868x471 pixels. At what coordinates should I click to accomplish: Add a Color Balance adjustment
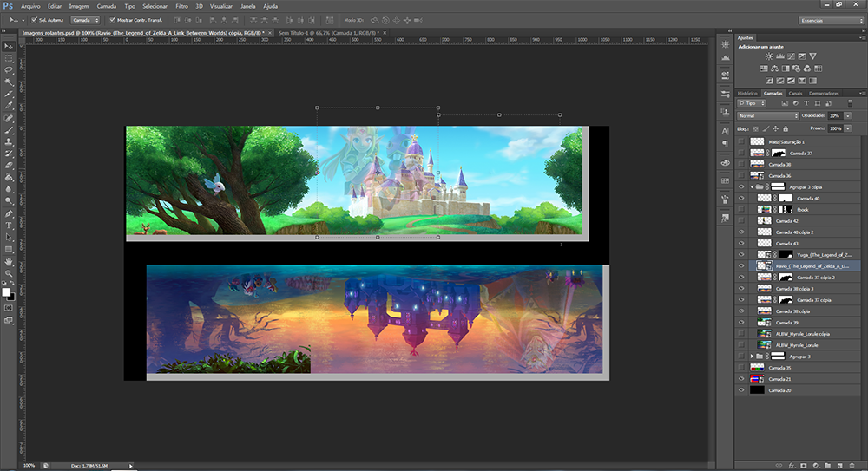(x=774, y=69)
